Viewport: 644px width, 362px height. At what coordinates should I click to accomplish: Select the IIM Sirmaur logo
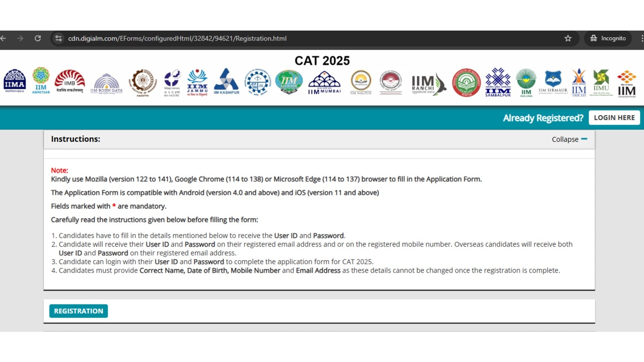[553, 82]
